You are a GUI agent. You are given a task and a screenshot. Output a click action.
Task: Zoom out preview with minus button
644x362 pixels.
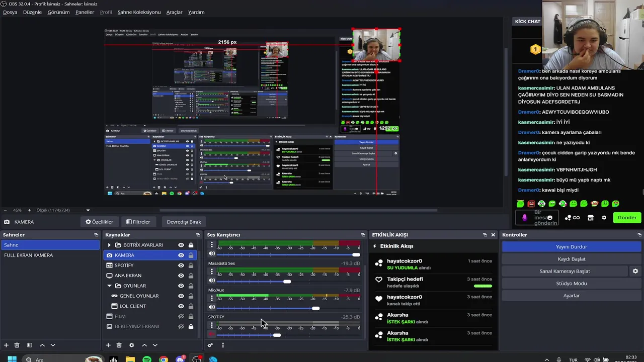tap(5, 210)
